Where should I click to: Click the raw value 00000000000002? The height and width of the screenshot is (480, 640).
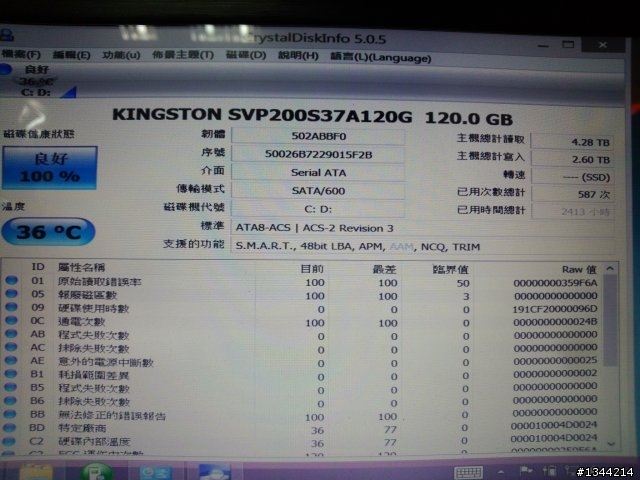555,373
